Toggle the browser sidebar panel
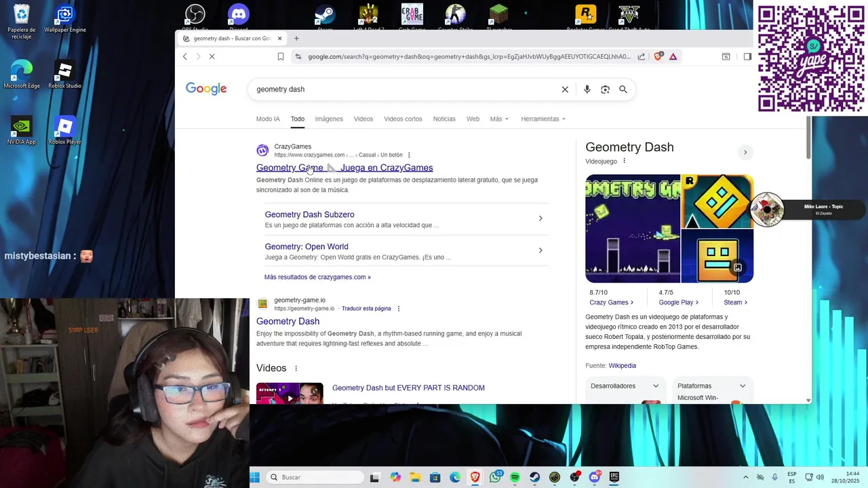Screen dimensions: 868x488 pos(747,57)
